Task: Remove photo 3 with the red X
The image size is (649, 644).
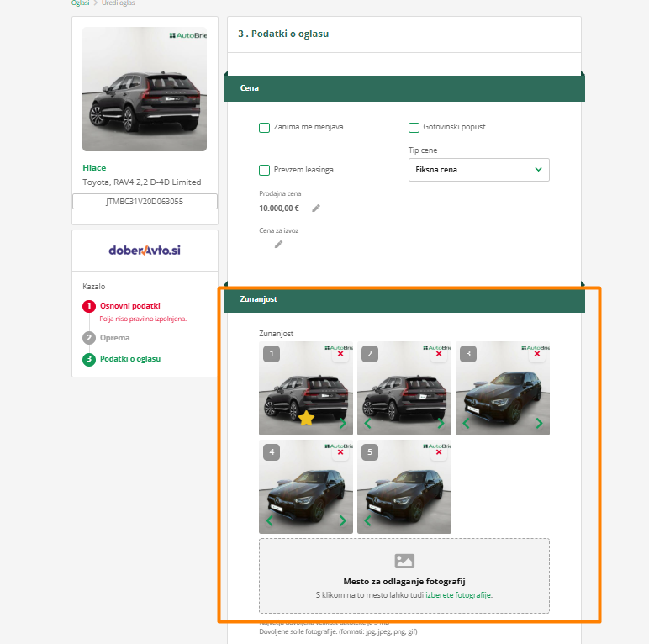Action: (x=537, y=354)
